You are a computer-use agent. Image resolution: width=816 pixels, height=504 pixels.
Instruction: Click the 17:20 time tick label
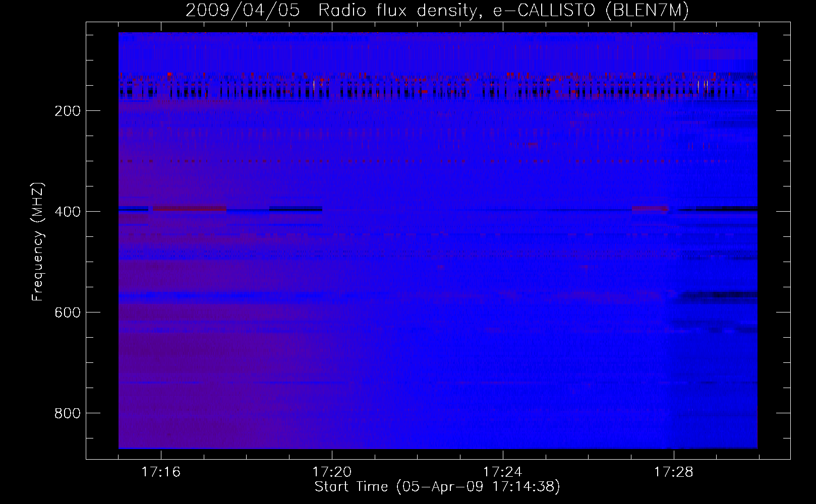(x=332, y=472)
